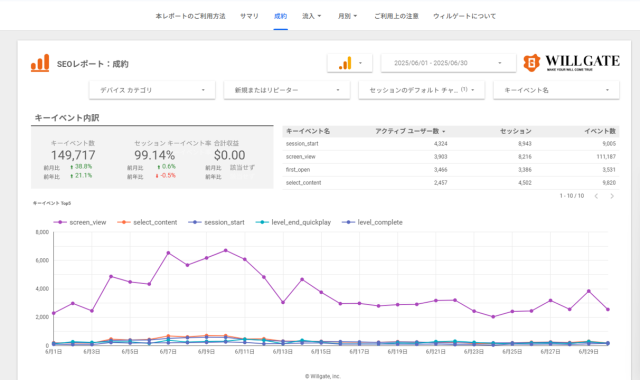Screen dimensions: 640x380
Task: Toggle the session_start legend series
Action: click(x=216, y=222)
